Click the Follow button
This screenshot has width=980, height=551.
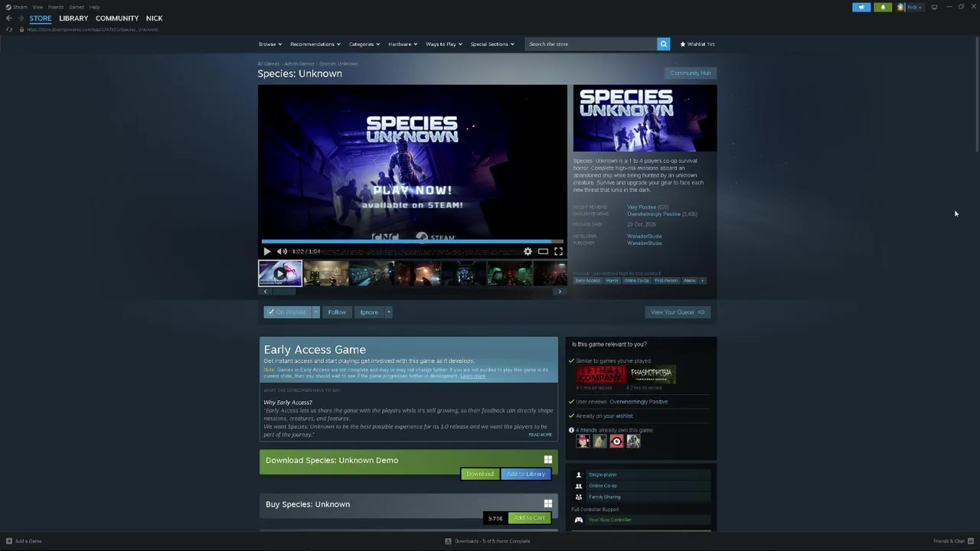[337, 312]
